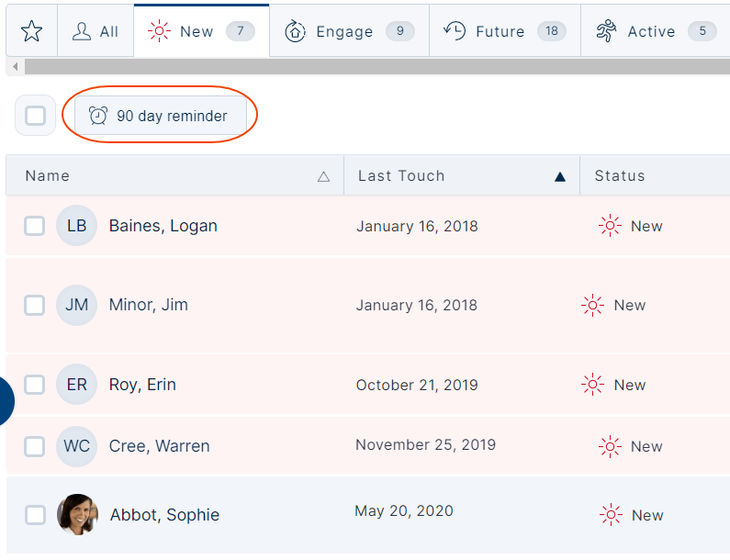Sort by Name using the outline triangle
This screenshot has height=560, width=730.
point(323,176)
